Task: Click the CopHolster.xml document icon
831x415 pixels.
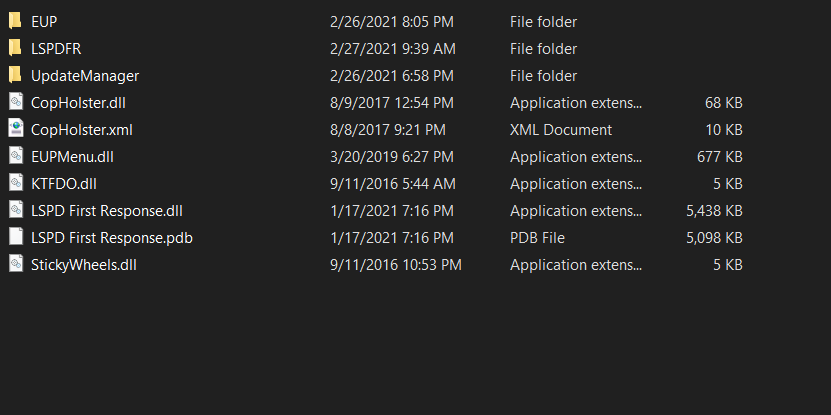Action: 15,129
